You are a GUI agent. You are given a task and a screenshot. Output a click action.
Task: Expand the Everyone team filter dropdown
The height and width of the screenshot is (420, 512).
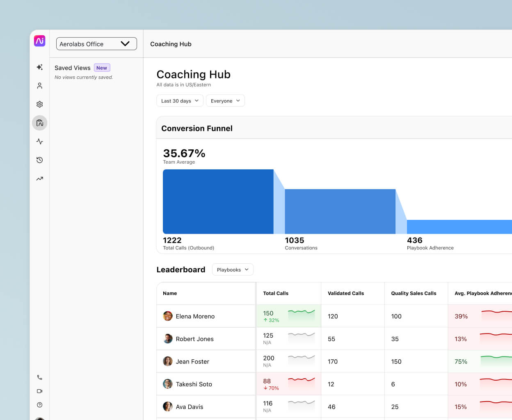click(x=225, y=100)
